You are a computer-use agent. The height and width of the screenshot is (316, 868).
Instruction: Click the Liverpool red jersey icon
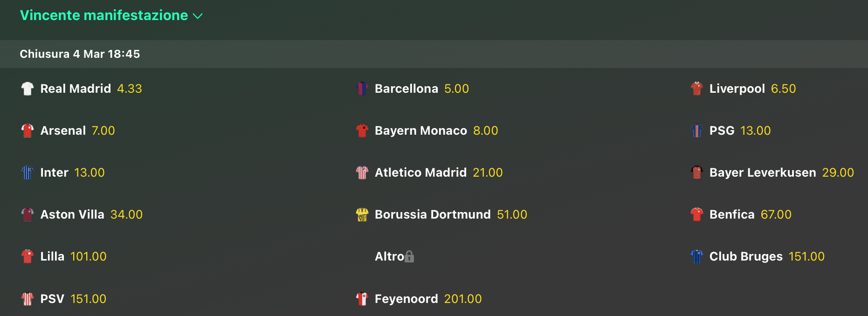click(x=697, y=89)
